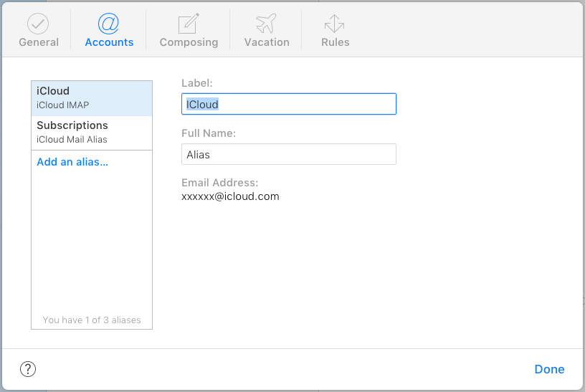Switch to the Vacation tab label
Screen dimensions: 585x392
click(267, 42)
